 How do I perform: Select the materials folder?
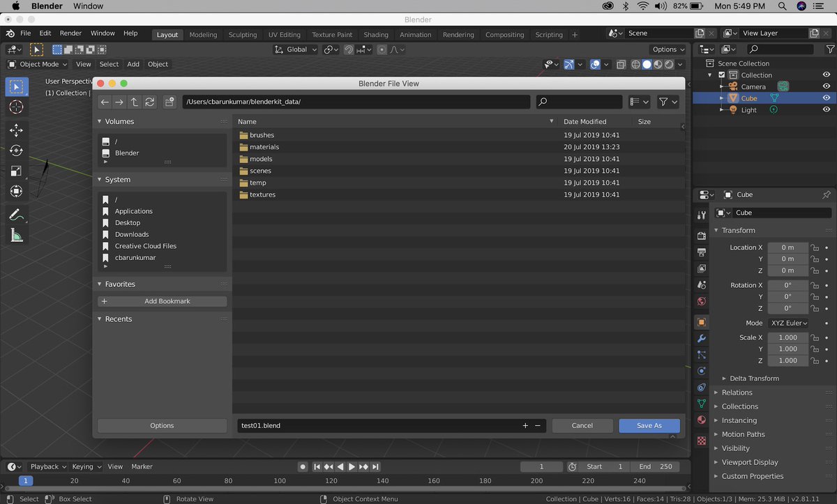pyautogui.click(x=264, y=147)
